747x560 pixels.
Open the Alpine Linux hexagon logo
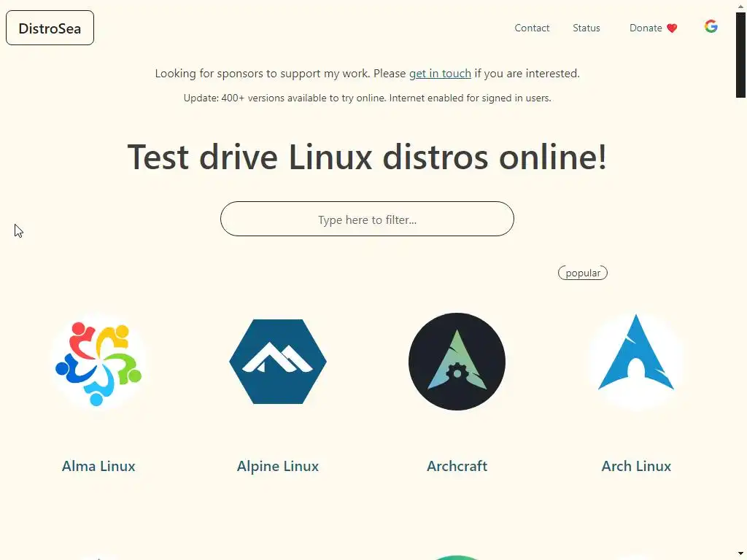click(x=278, y=362)
